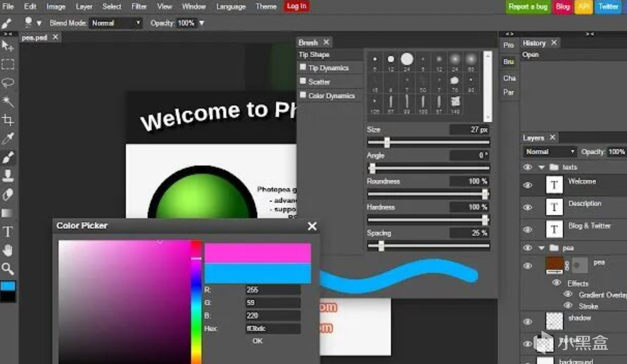Click the rainbow hue strip in Color Picker
Viewport: 627px width, 364px height.
click(x=196, y=302)
